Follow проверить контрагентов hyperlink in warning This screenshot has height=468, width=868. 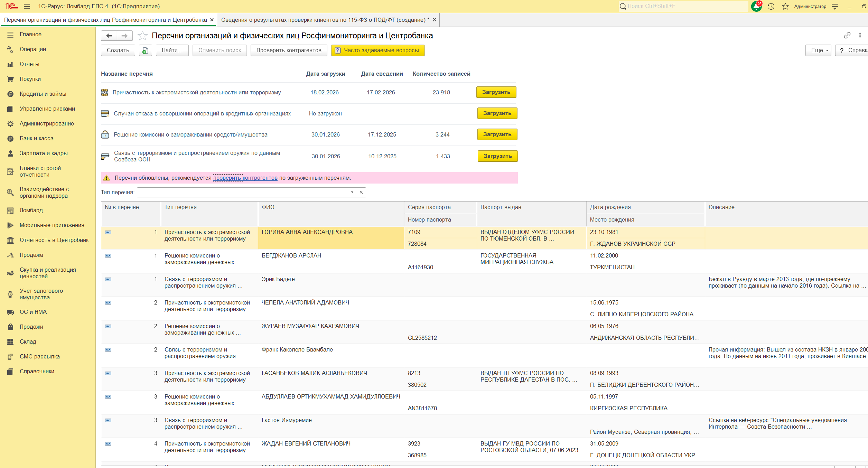coord(245,178)
